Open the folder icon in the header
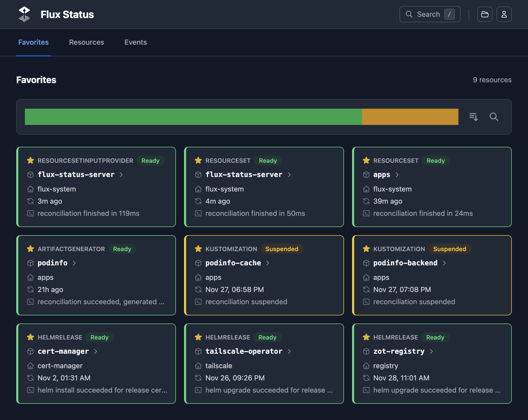 point(485,14)
